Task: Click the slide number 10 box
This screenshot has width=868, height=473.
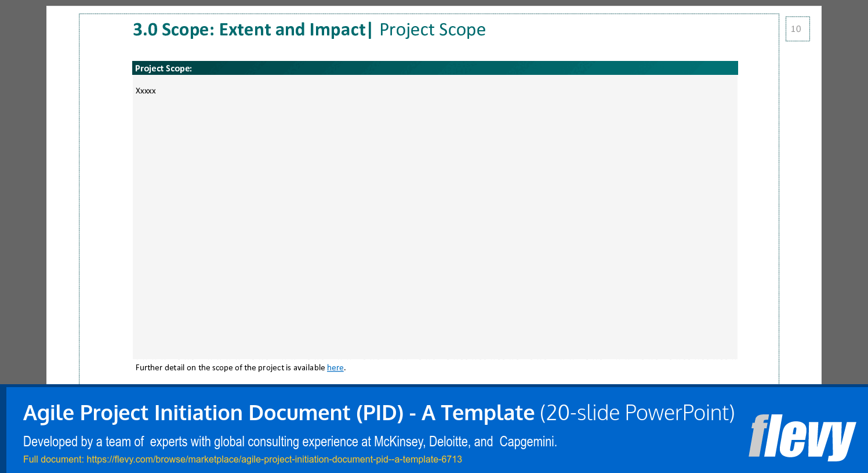Action: point(797,29)
